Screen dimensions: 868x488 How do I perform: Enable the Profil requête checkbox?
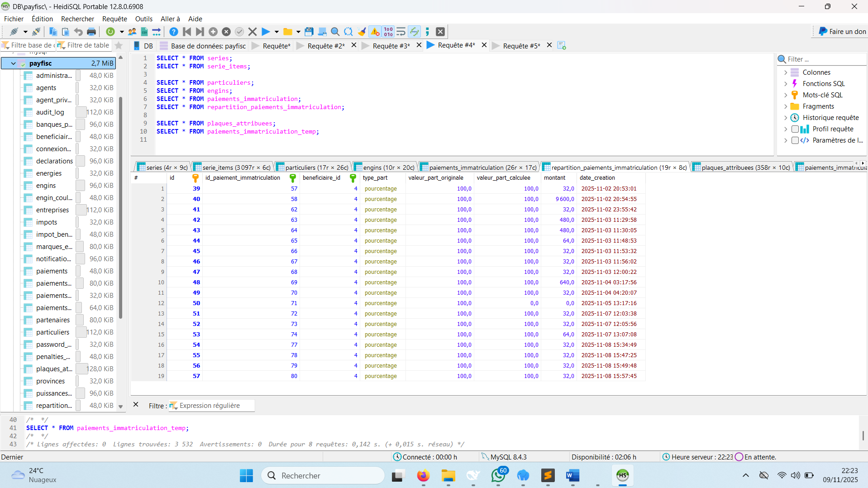[x=795, y=129]
